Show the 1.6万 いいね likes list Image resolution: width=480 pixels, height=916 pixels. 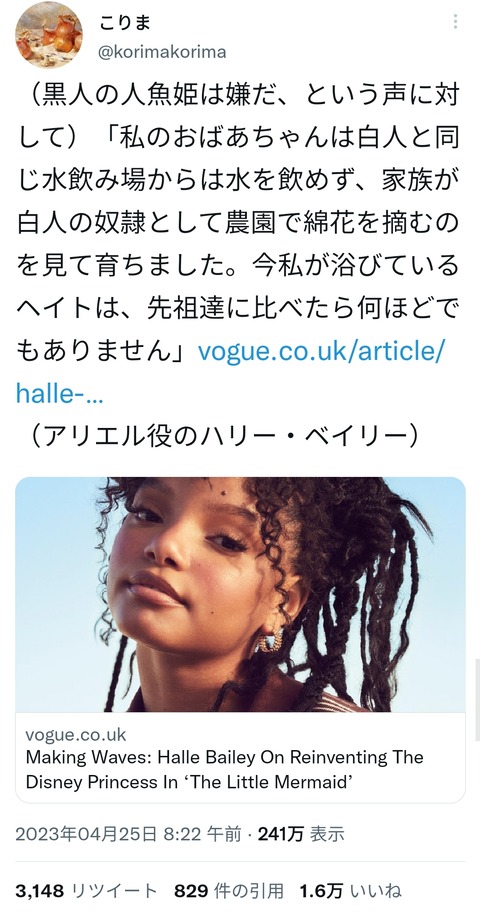(350, 891)
